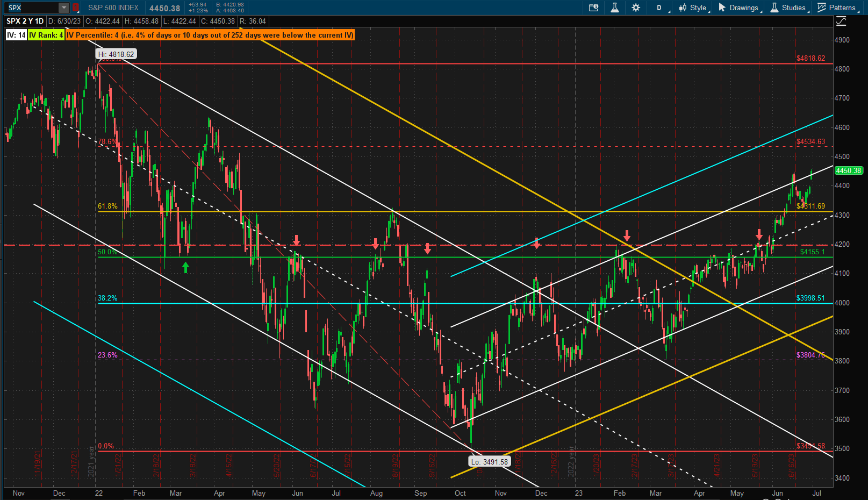Viewport: 868px width, 500px height.
Task: Open chart settings gear icon
Action: [x=636, y=8]
